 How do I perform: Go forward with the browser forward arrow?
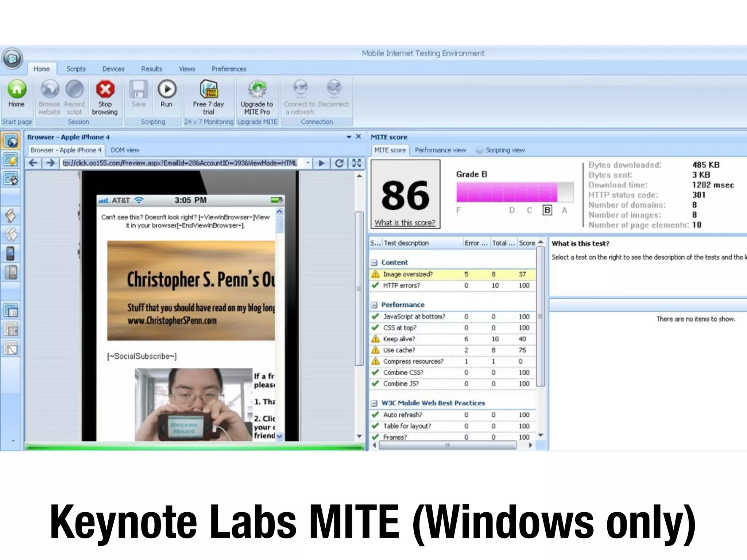[51, 163]
